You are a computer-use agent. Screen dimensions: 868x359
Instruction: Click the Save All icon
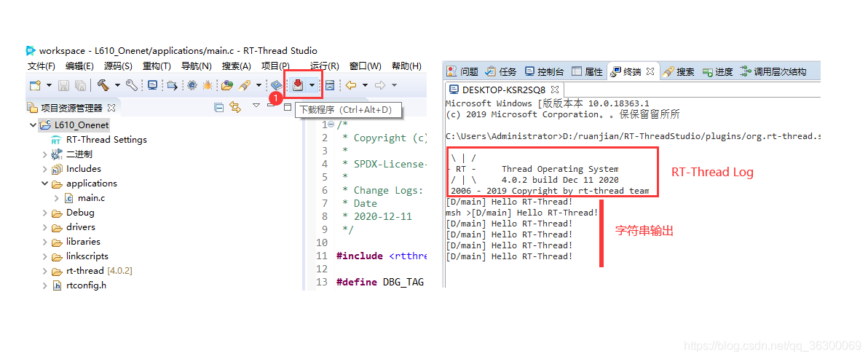(x=81, y=85)
